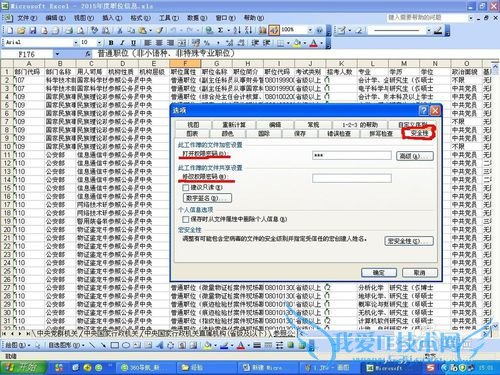Click the Percent Style icon

click(207, 43)
